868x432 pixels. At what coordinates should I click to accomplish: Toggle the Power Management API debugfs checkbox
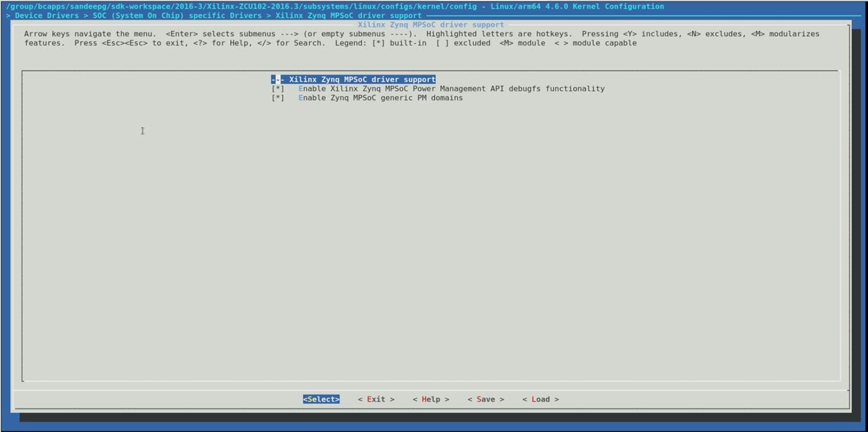pos(277,89)
